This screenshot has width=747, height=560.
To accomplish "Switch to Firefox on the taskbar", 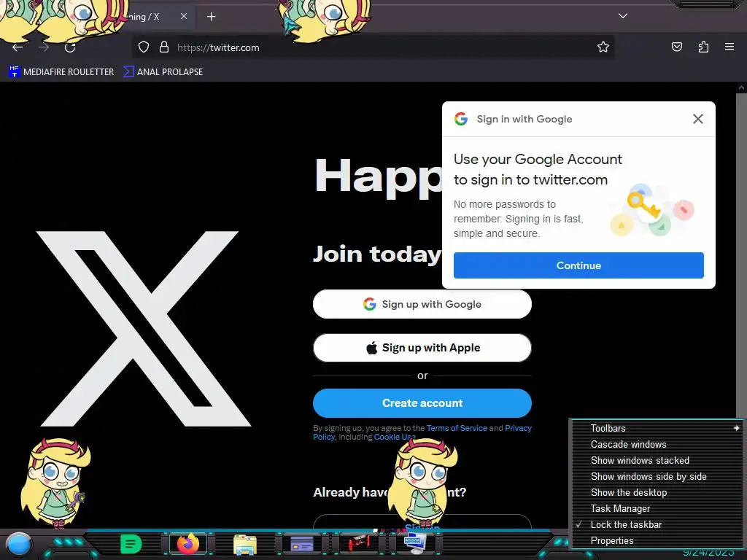I will (187, 543).
